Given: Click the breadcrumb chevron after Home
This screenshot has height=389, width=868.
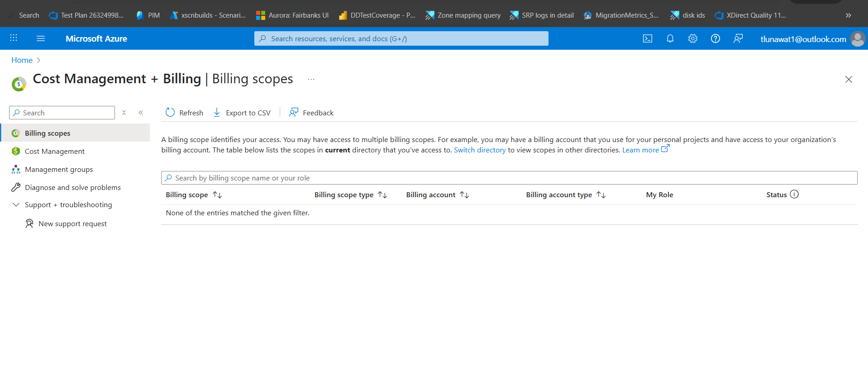Looking at the screenshot, I should tap(38, 60).
